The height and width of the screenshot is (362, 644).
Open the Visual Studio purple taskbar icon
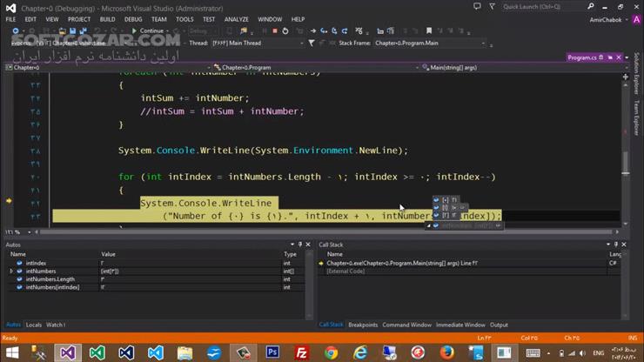[x=68, y=352]
